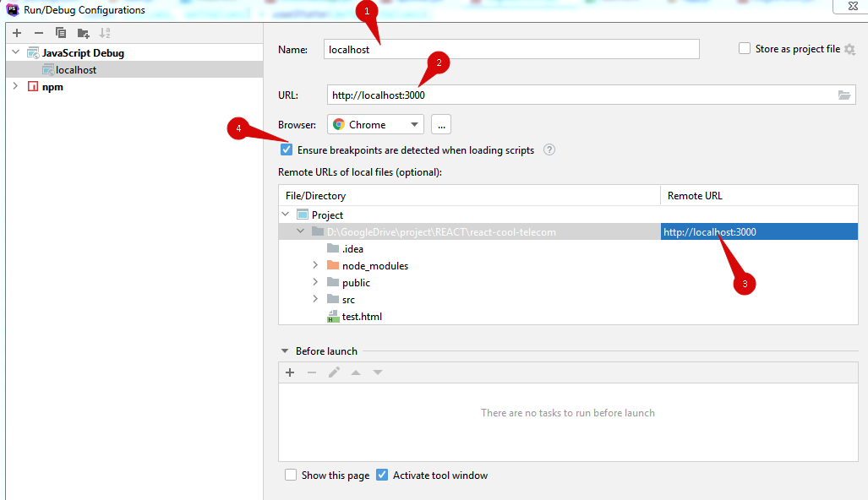
Task: Uncheck Activate tool window checkbox
Action: coord(382,476)
